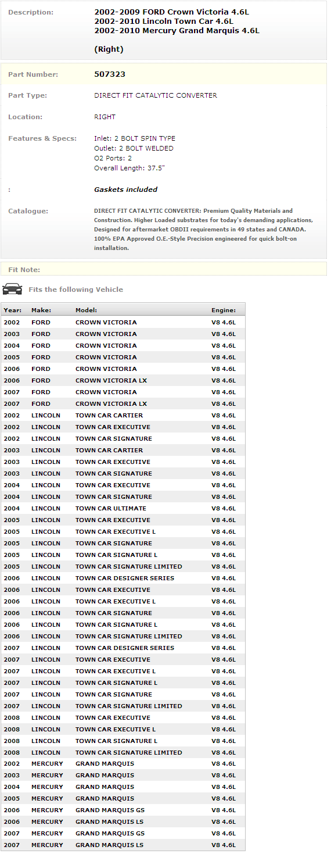Screen dimensions: 331x868
Task: Select the 2005 TOWN CAR SIGNATURE LIMITED row
Action: click(x=123, y=566)
